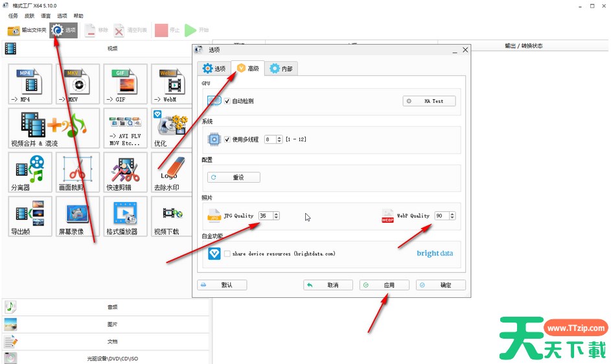
Task: Click the WebP Quality value field
Action: 443,216
